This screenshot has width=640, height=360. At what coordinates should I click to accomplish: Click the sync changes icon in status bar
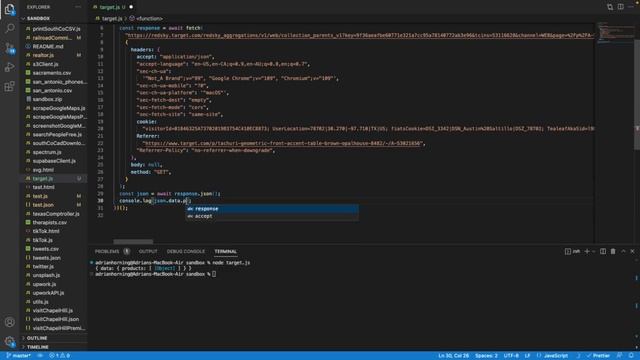point(40,356)
